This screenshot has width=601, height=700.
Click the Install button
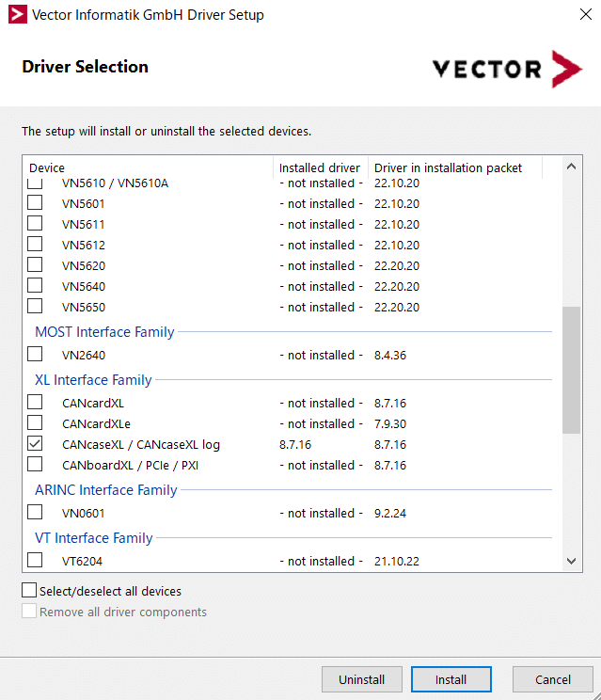(451, 679)
